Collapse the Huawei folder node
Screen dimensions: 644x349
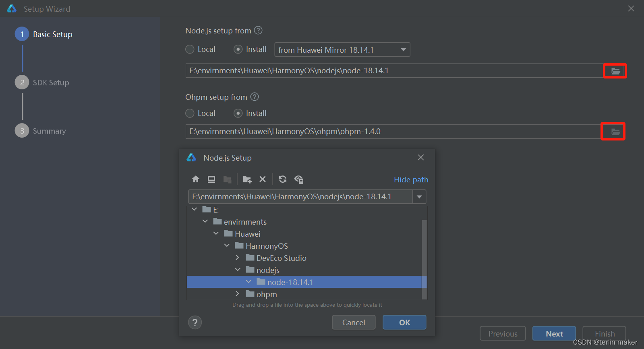(216, 233)
